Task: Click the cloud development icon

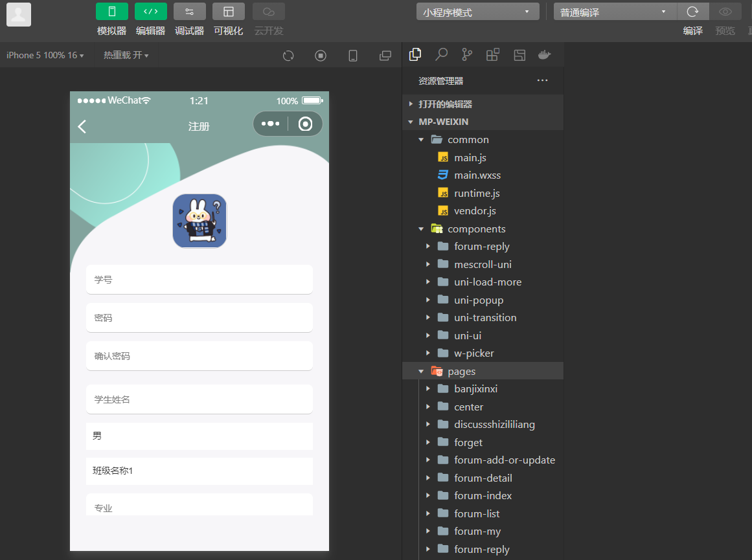Action: [x=269, y=12]
